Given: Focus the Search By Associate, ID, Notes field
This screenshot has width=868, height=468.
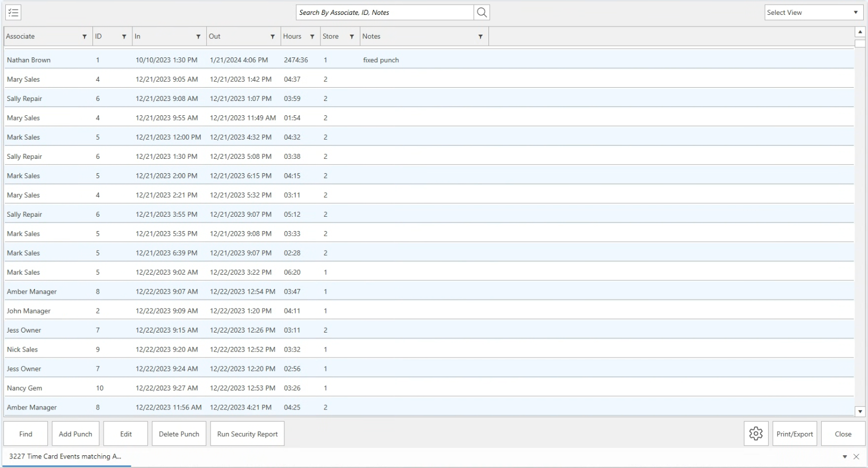Looking at the screenshot, I should (x=385, y=13).
